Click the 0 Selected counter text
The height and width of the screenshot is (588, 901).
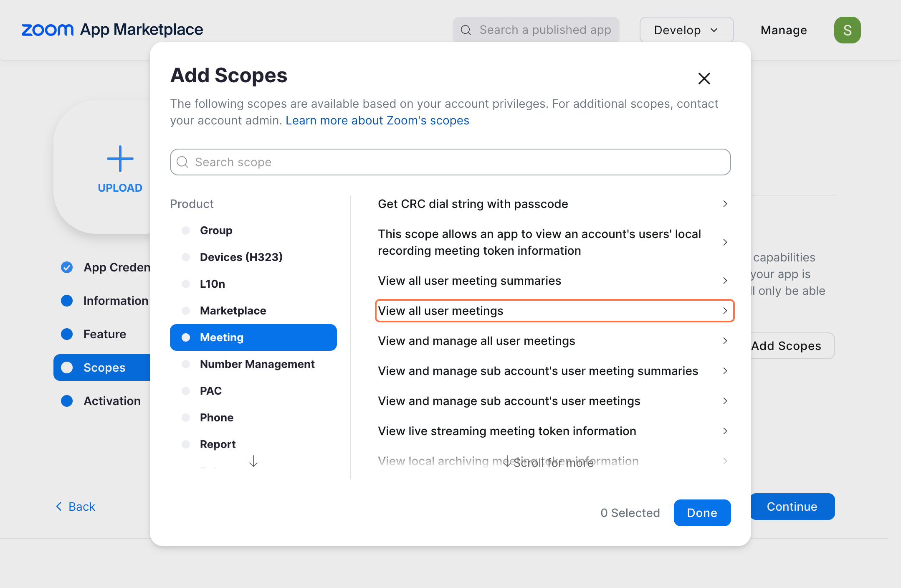(x=630, y=513)
